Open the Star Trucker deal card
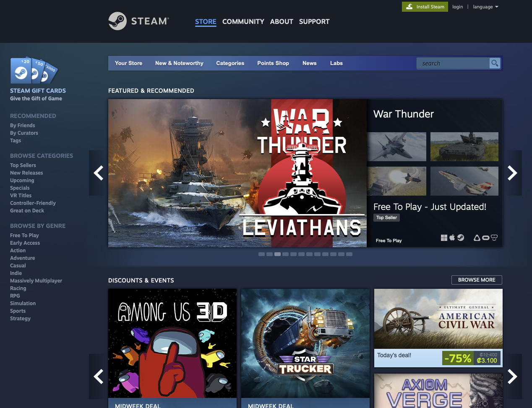Screen dimensions: 532x408 (x=305, y=348)
